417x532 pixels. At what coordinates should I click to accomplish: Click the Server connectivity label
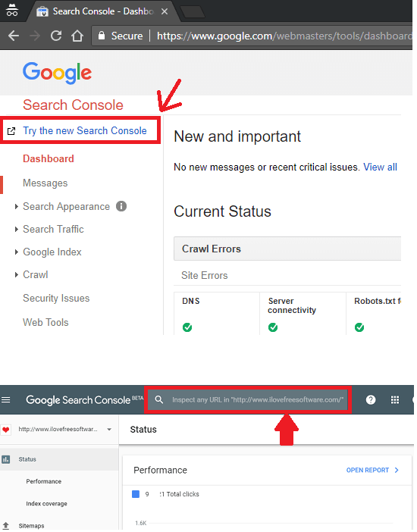coord(292,305)
